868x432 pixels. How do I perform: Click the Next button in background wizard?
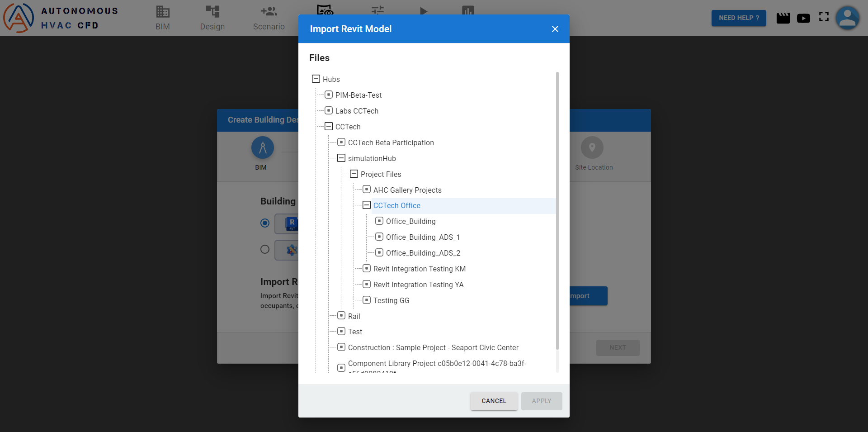click(x=618, y=348)
